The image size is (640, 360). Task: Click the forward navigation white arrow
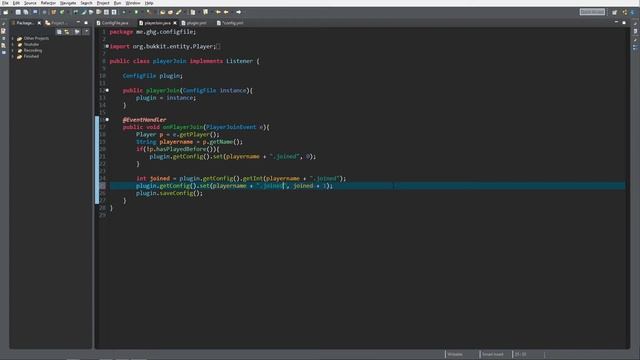coord(239,12)
